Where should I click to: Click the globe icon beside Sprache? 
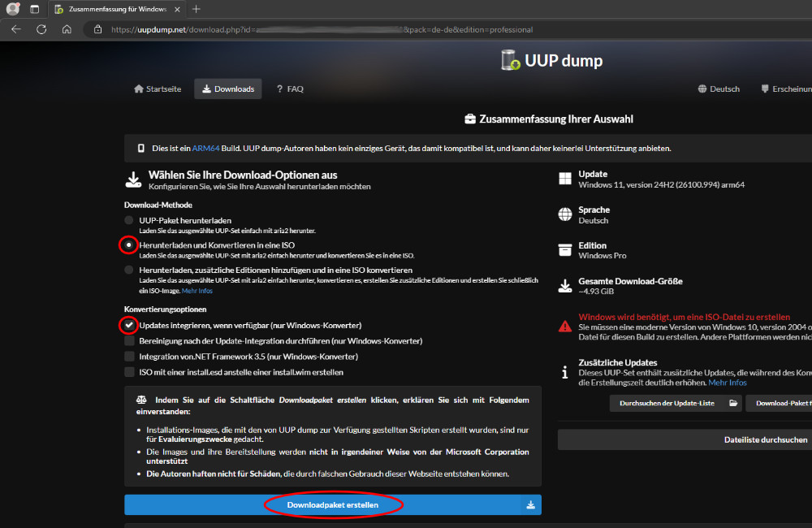point(565,214)
